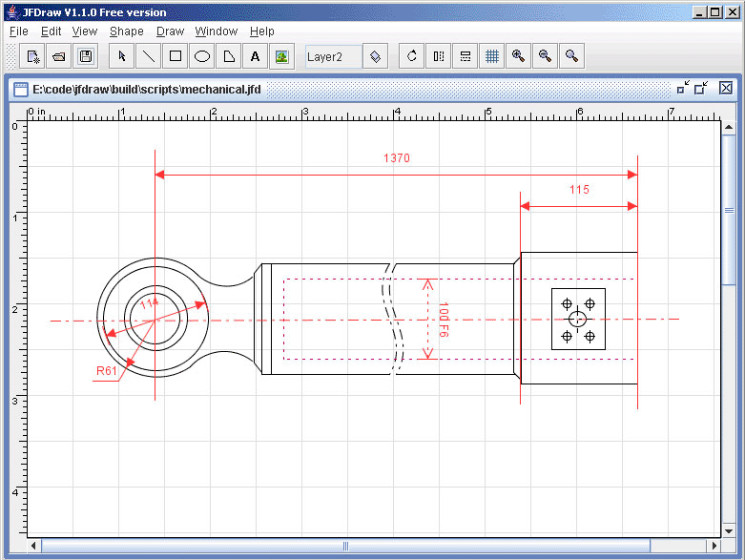745x560 pixels.
Task: Click the mechanical.jfd document window icon
Action: (20, 90)
